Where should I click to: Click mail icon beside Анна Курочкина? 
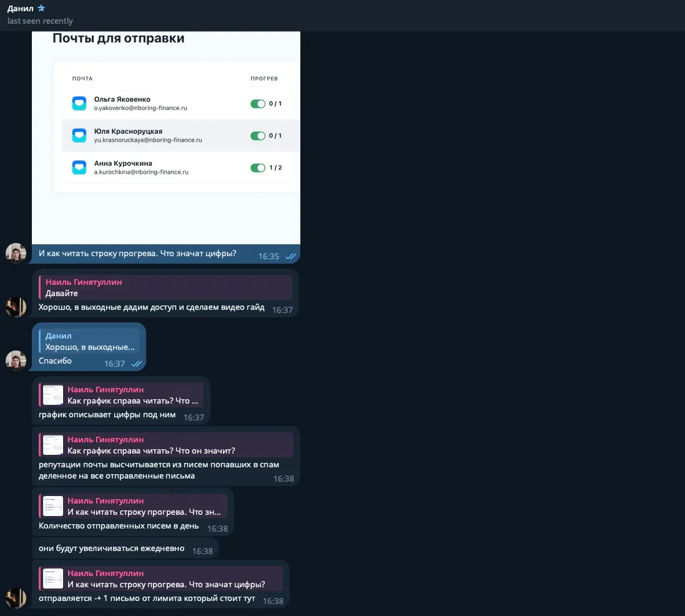tap(79, 167)
